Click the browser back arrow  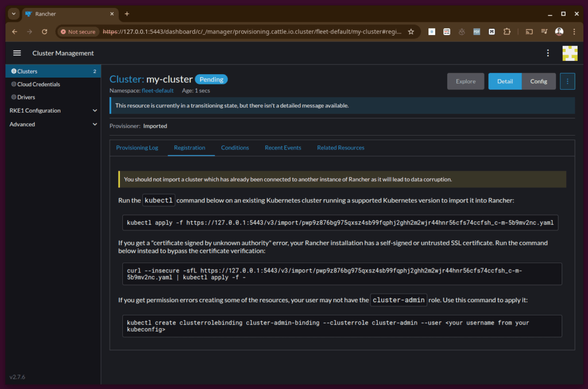(x=14, y=32)
